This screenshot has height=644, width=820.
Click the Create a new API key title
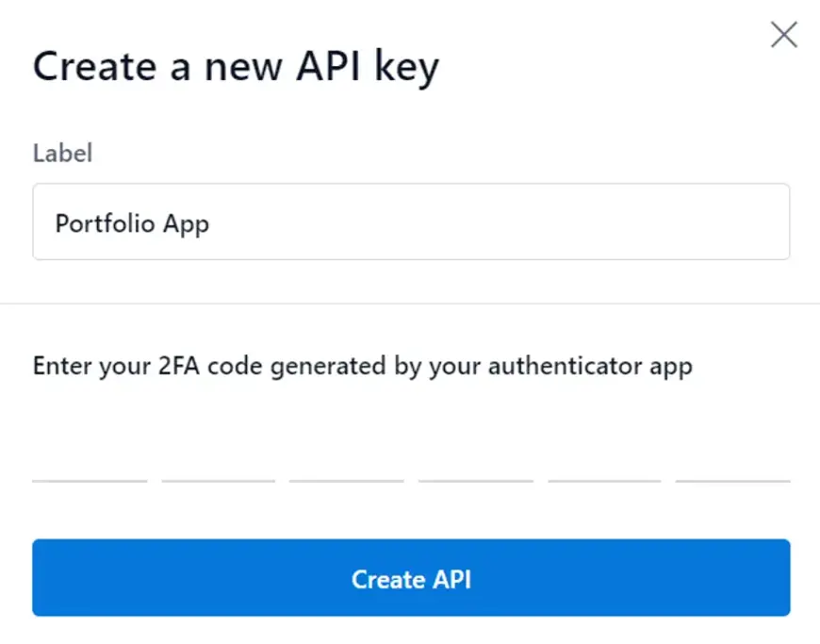click(236, 66)
